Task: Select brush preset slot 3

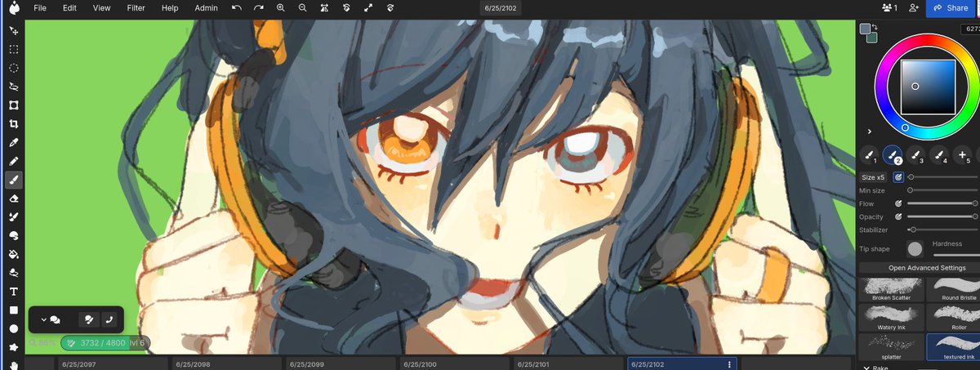Action: [x=916, y=154]
